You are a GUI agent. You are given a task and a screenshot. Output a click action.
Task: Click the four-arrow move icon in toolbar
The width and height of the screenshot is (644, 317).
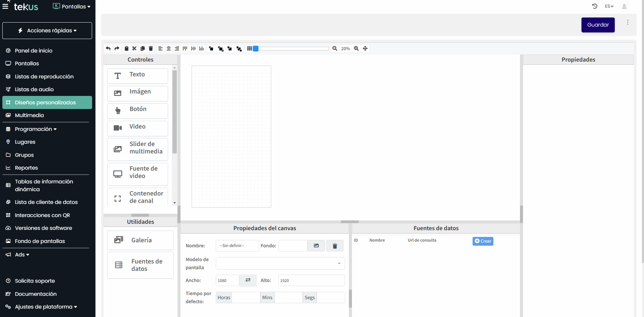click(x=365, y=48)
